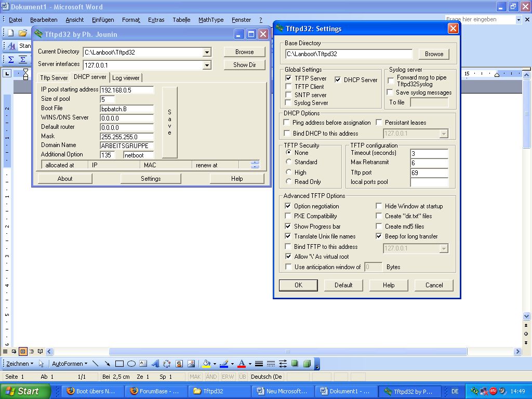Choose arrow style in Drawing toolbar

point(283,364)
